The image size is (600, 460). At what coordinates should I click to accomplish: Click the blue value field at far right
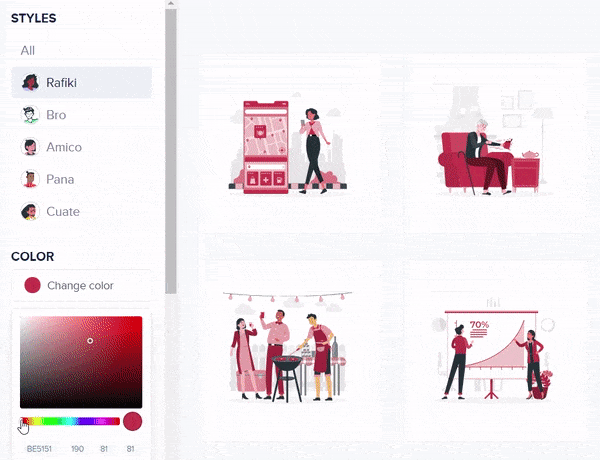click(130, 449)
